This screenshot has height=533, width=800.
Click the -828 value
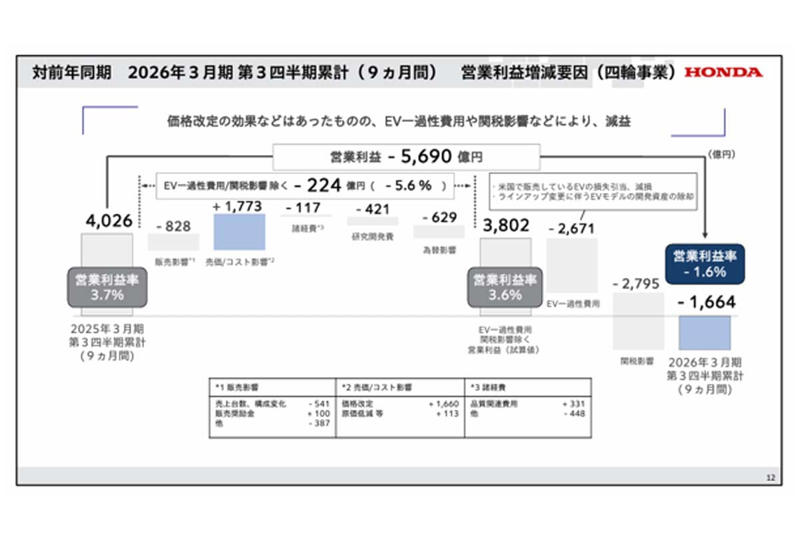(173, 226)
